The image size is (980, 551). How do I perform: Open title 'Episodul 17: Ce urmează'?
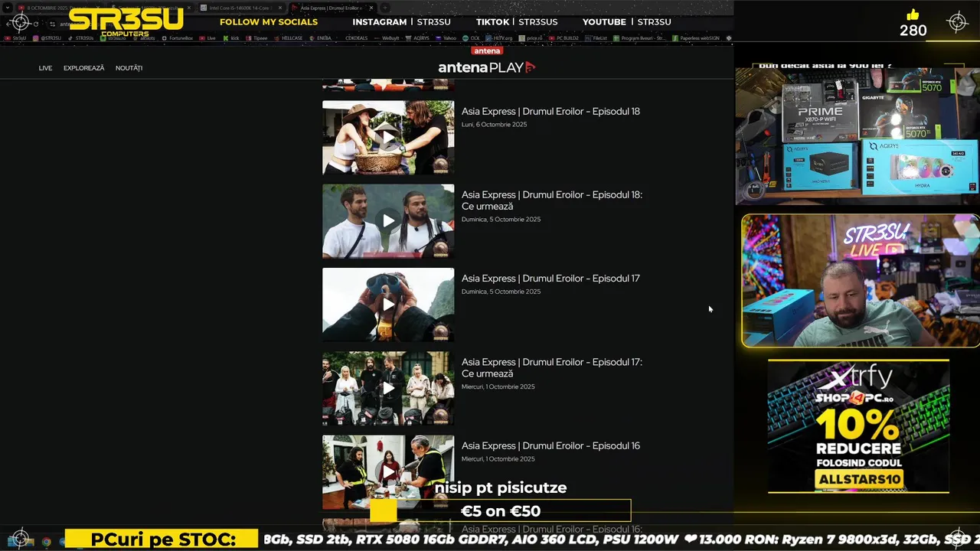551,368
